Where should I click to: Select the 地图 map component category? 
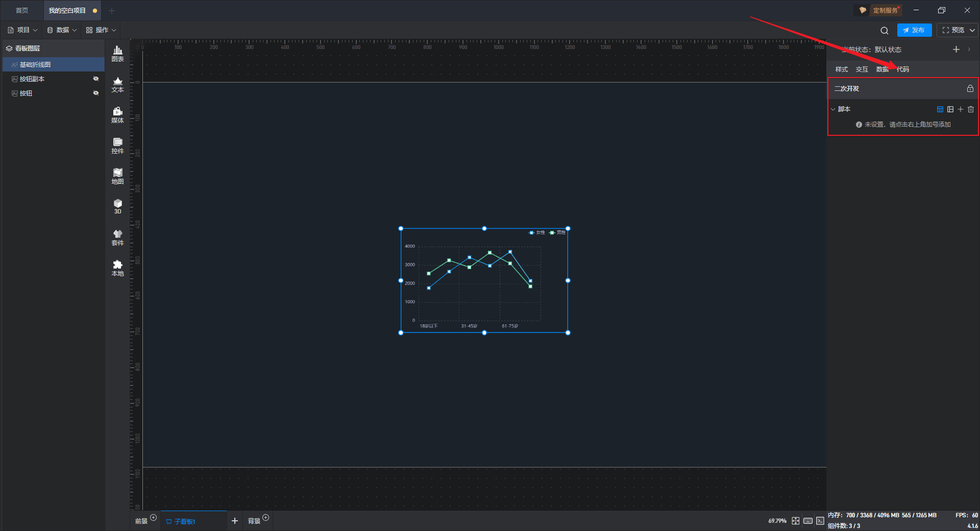coord(117,176)
